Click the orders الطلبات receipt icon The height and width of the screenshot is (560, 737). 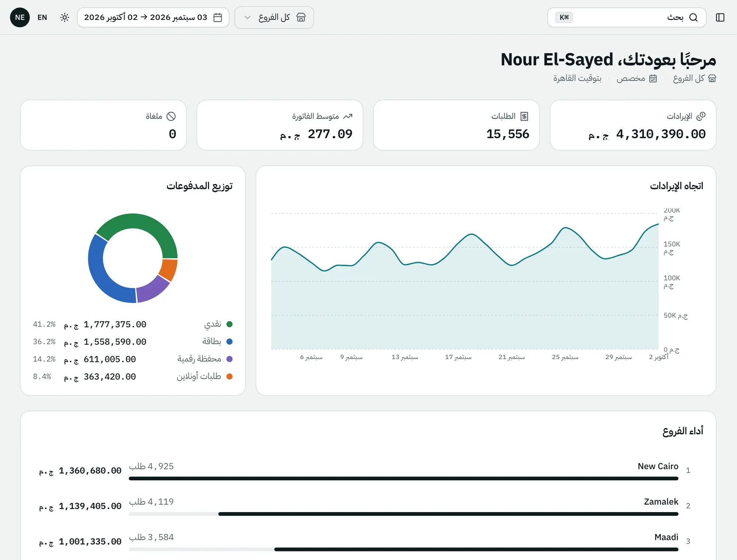click(524, 116)
